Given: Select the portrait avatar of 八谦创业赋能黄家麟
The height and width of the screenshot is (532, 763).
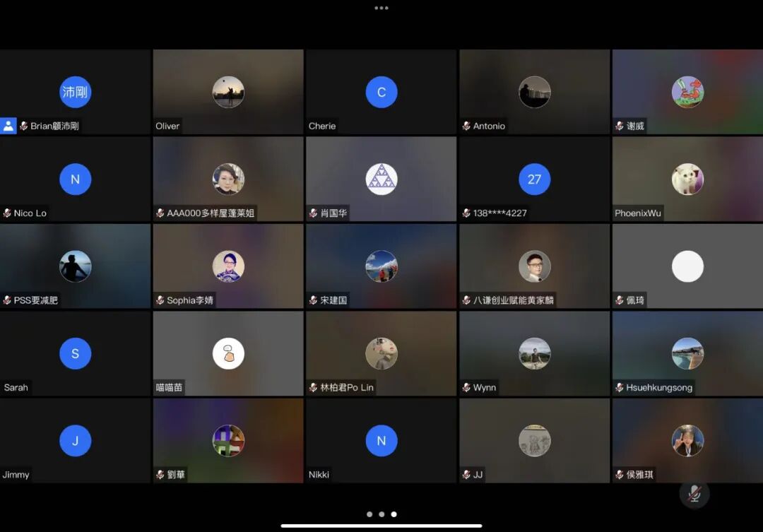Looking at the screenshot, I should coord(535,266).
